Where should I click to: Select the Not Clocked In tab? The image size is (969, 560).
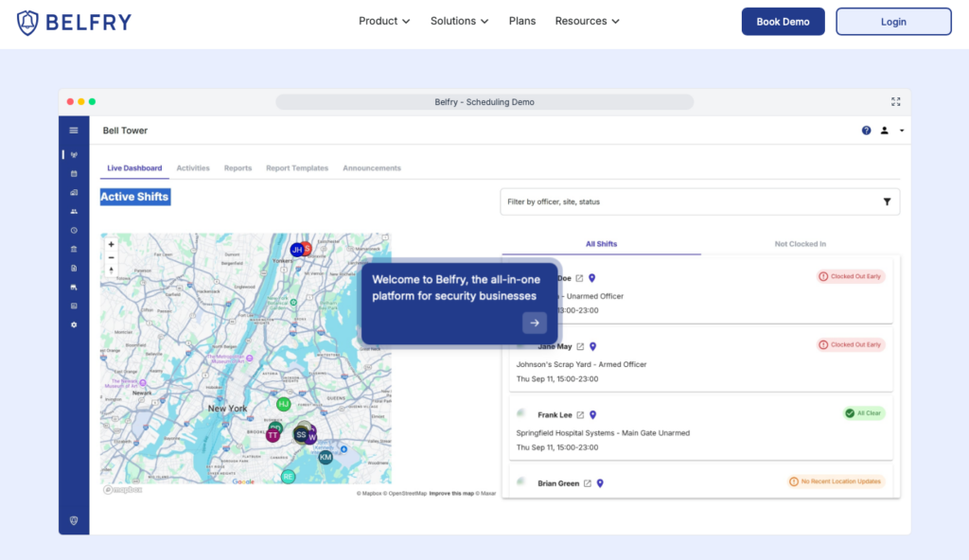coord(801,244)
